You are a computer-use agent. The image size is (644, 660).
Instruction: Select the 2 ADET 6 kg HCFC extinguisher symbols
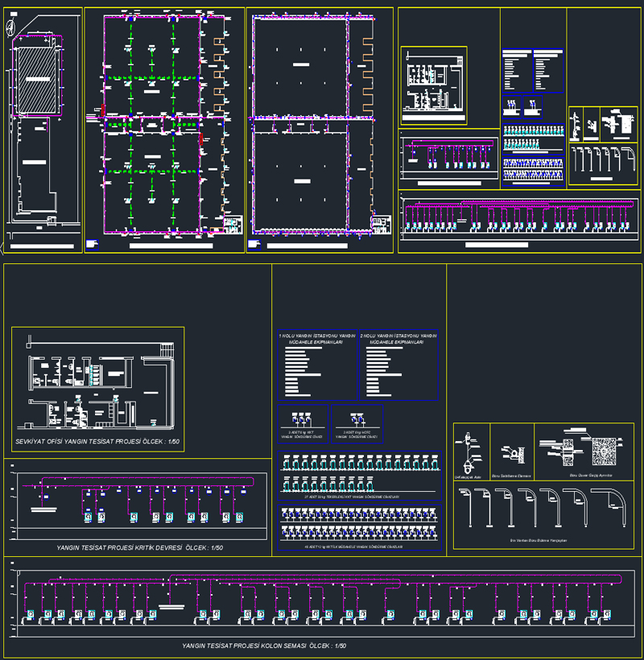pos(357,420)
